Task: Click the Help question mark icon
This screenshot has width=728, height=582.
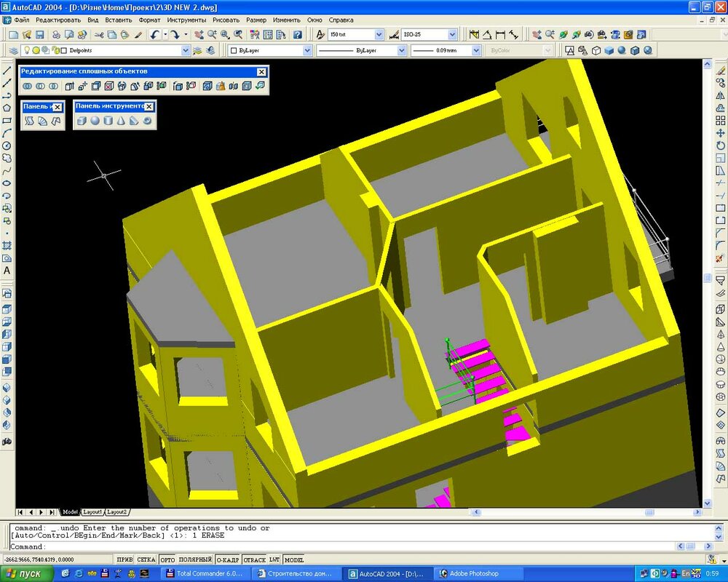Action: 298,34
